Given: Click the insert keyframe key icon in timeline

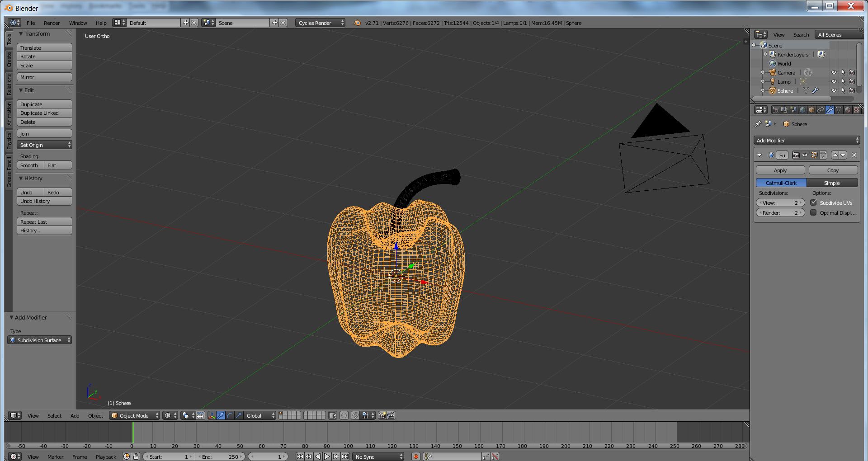Looking at the screenshot, I should click(x=486, y=456).
